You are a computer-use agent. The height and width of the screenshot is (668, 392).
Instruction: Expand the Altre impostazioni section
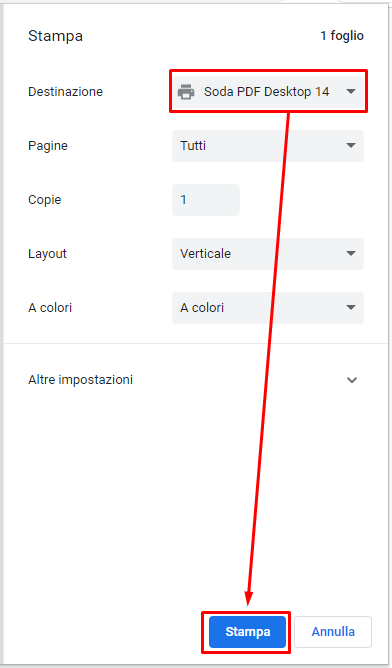(x=193, y=380)
